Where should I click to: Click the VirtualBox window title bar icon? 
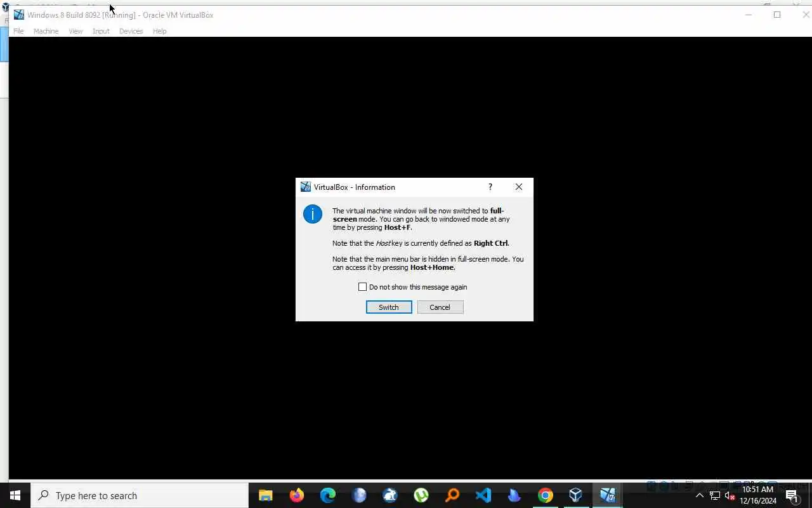tap(19, 15)
